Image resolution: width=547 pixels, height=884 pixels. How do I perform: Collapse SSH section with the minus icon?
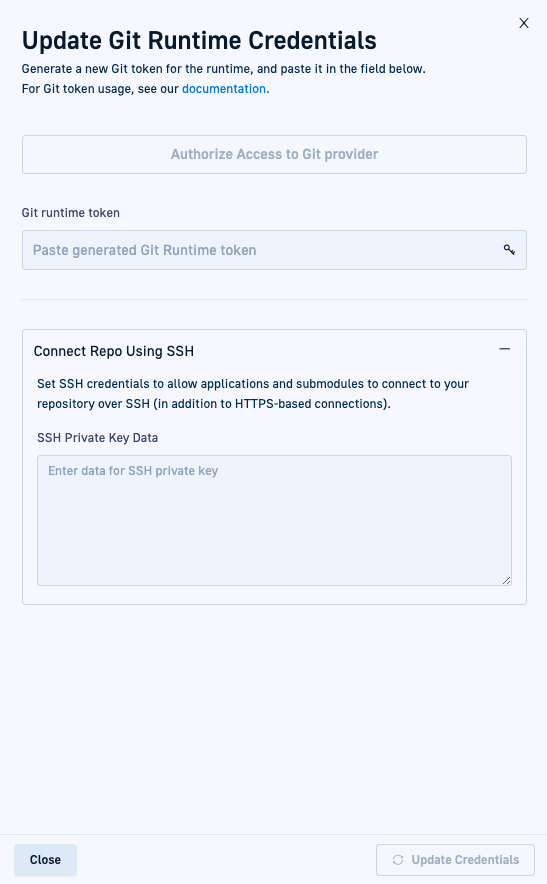[505, 349]
